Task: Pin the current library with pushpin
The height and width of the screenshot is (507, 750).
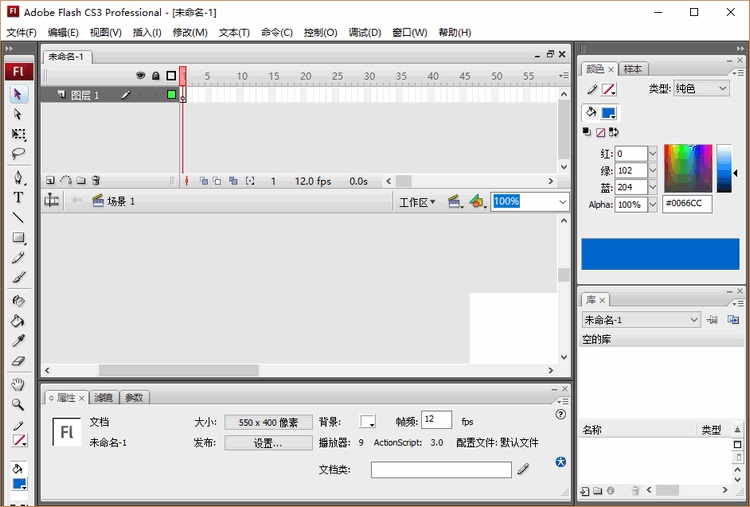Action: (x=712, y=320)
